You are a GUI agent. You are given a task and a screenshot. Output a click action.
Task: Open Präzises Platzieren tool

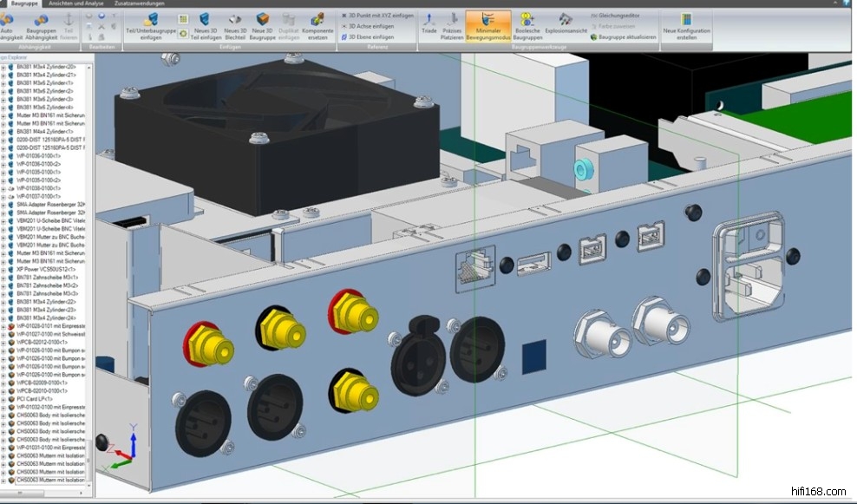coord(452,20)
